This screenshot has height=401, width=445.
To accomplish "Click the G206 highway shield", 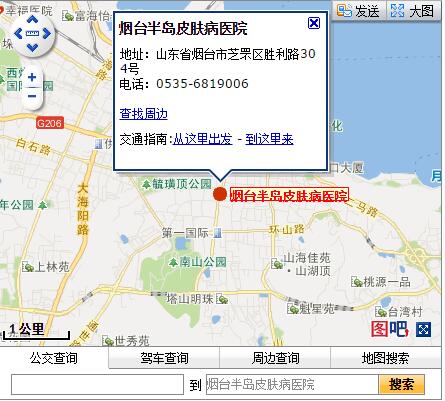I will coord(50,123).
